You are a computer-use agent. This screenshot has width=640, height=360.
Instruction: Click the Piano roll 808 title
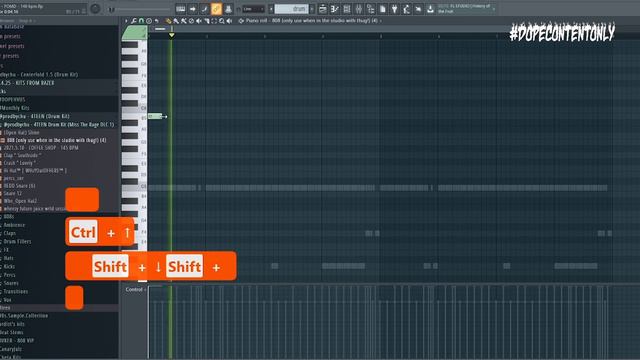click(x=311, y=20)
